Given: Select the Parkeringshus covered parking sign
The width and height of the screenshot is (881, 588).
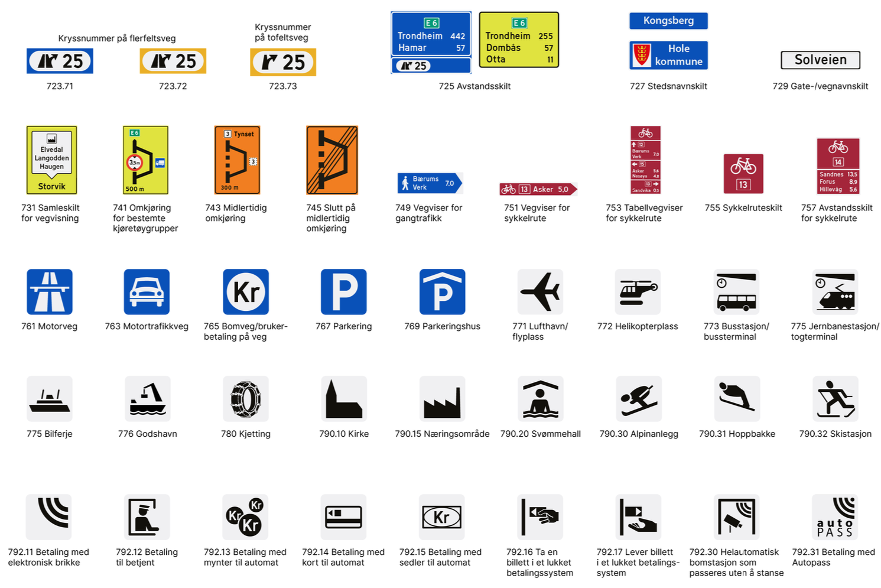Looking at the screenshot, I should tap(443, 292).
